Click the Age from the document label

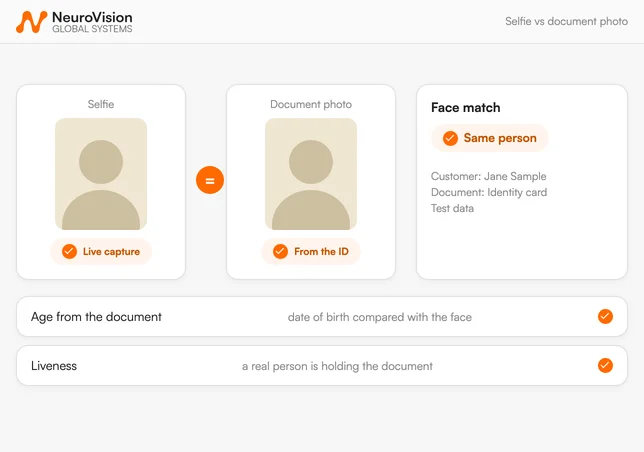(x=97, y=317)
